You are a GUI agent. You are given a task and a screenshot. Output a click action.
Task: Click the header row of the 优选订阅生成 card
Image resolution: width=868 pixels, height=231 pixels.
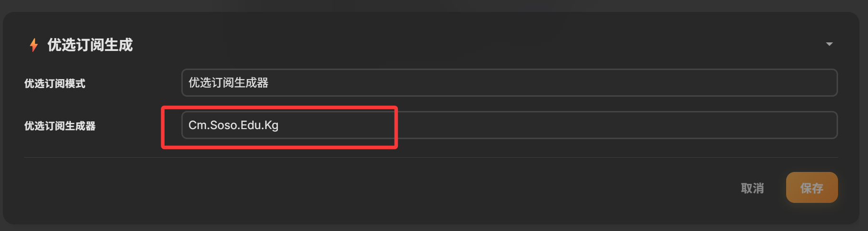coord(428,44)
